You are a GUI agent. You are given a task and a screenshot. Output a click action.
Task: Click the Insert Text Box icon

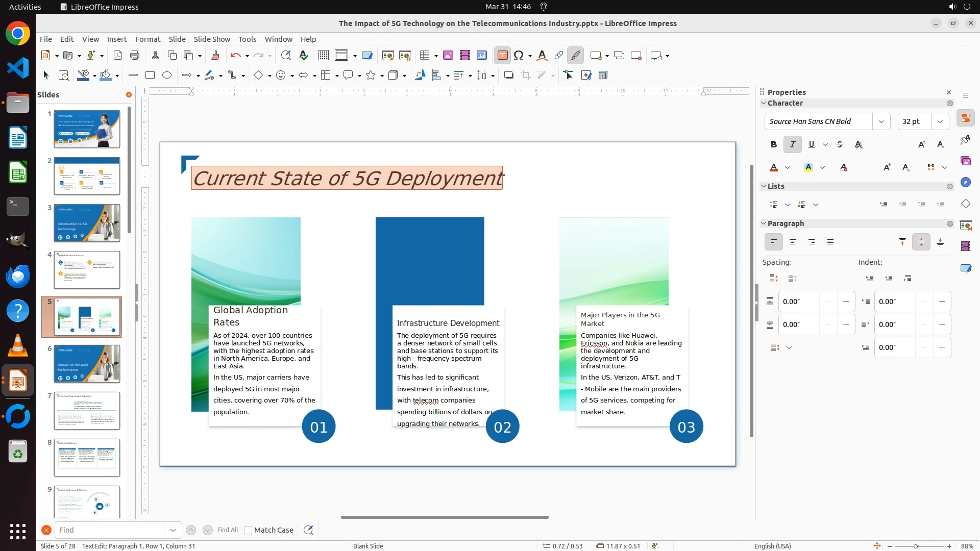502,56
